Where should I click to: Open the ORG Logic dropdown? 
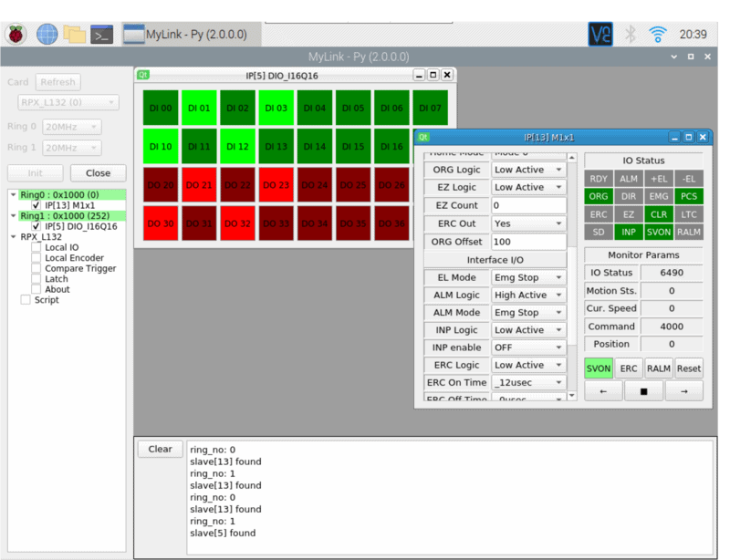pyautogui.click(x=528, y=170)
